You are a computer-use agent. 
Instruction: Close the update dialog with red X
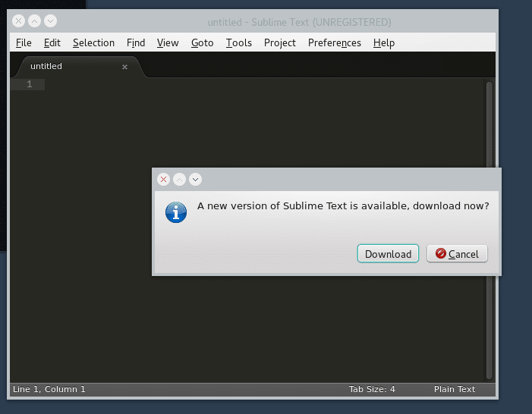163,180
